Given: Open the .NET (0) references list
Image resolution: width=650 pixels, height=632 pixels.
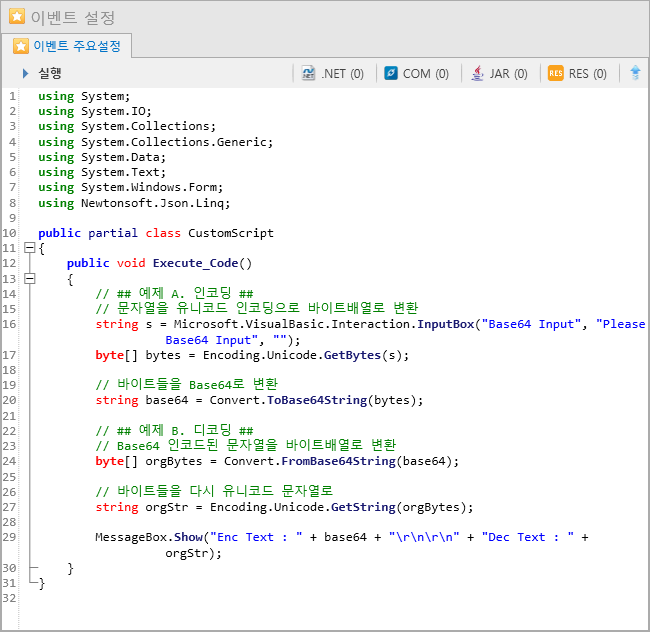Looking at the screenshot, I should (332, 73).
